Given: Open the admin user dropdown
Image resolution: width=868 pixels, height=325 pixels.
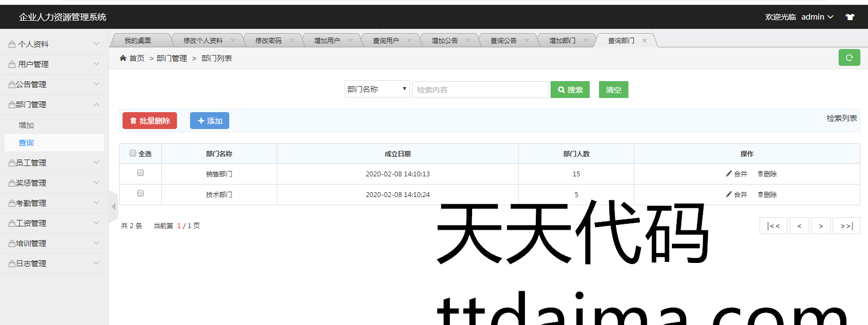Looking at the screenshot, I should [817, 17].
